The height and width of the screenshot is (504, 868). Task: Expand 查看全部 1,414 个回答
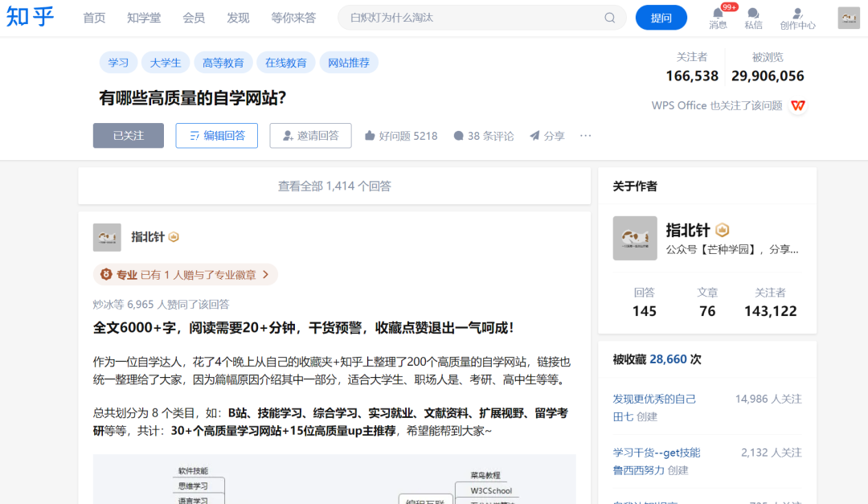(334, 186)
